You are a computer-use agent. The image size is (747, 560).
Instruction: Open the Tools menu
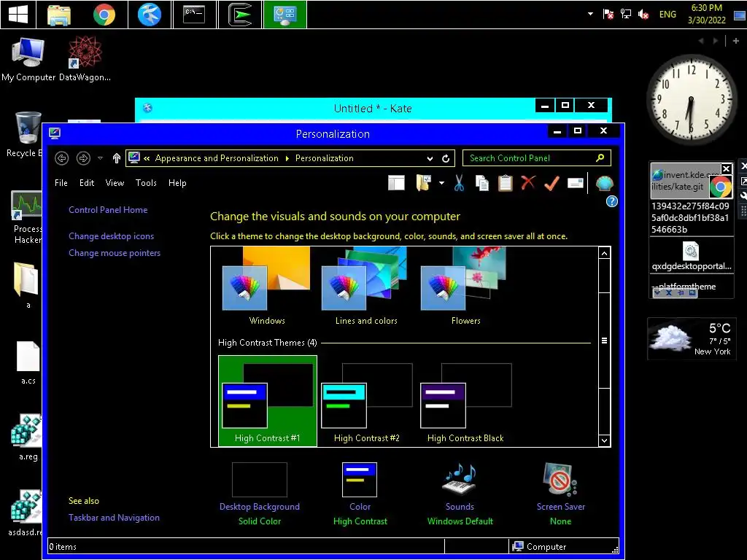pos(146,183)
